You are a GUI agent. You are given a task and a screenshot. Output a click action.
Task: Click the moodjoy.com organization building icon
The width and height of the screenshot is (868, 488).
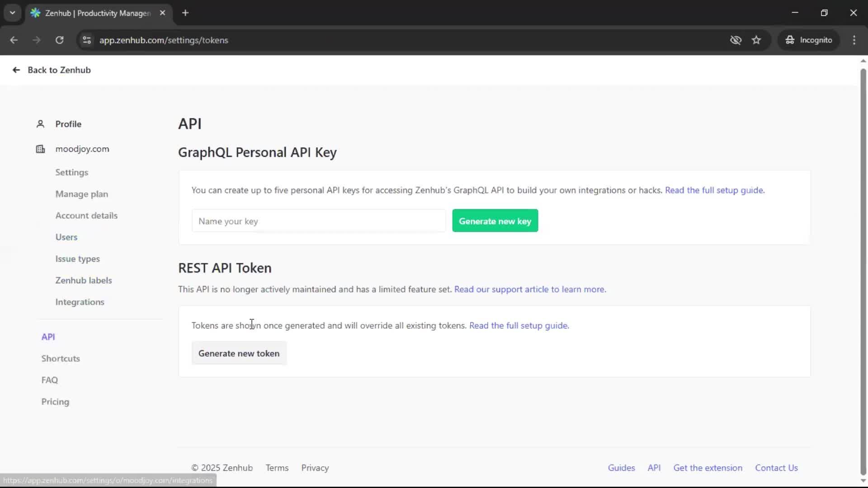tap(40, 149)
